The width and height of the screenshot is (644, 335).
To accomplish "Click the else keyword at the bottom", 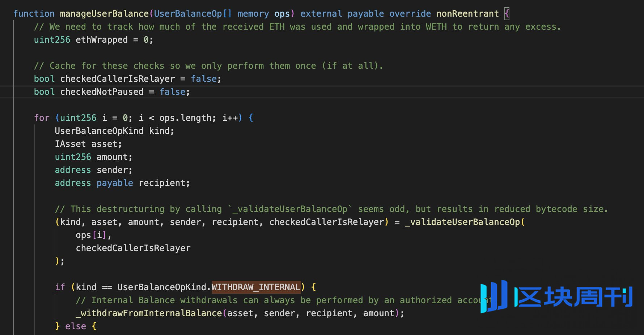I will click(76, 326).
